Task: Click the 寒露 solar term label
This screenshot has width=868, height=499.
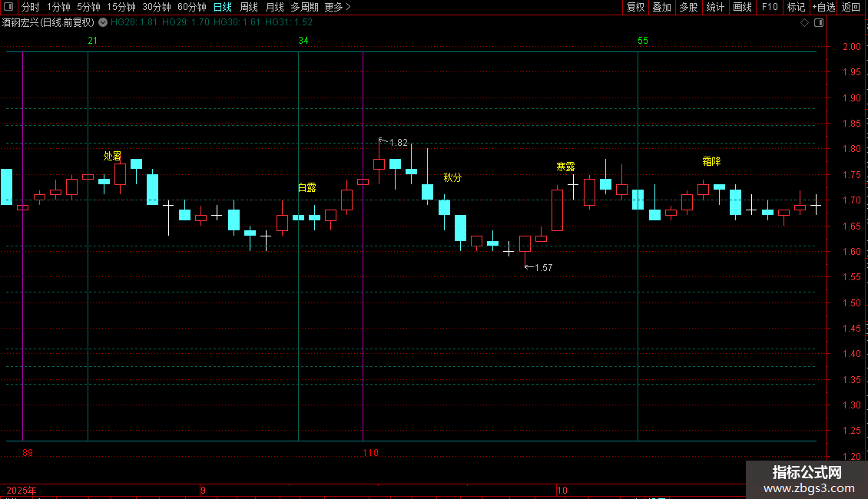Action: [566, 167]
